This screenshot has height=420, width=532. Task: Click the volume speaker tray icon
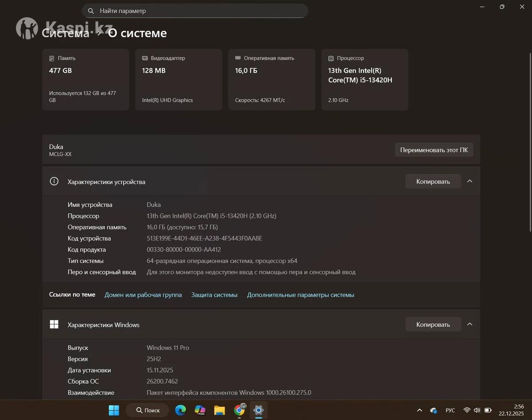(x=477, y=410)
